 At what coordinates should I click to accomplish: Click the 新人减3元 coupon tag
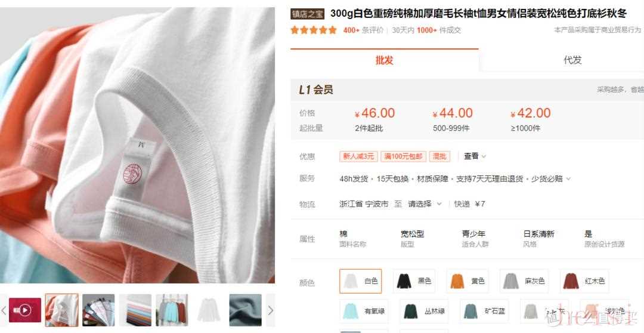[x=358, y=156]
